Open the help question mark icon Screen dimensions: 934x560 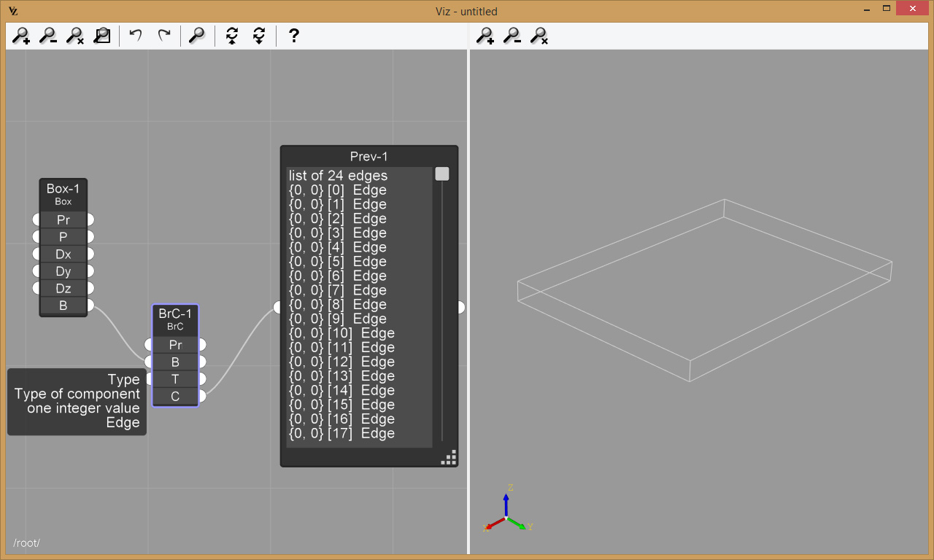point(293,36)
